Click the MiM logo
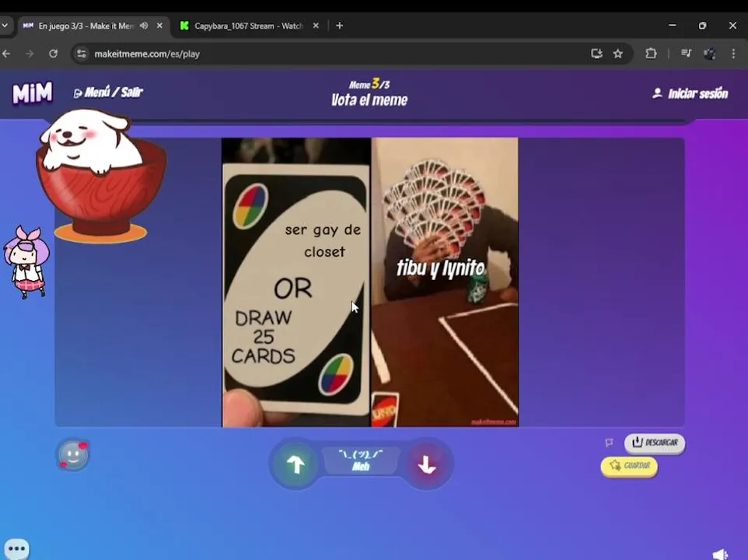Image resolution: width=748 pixels, height=560 pixels. 32,93
